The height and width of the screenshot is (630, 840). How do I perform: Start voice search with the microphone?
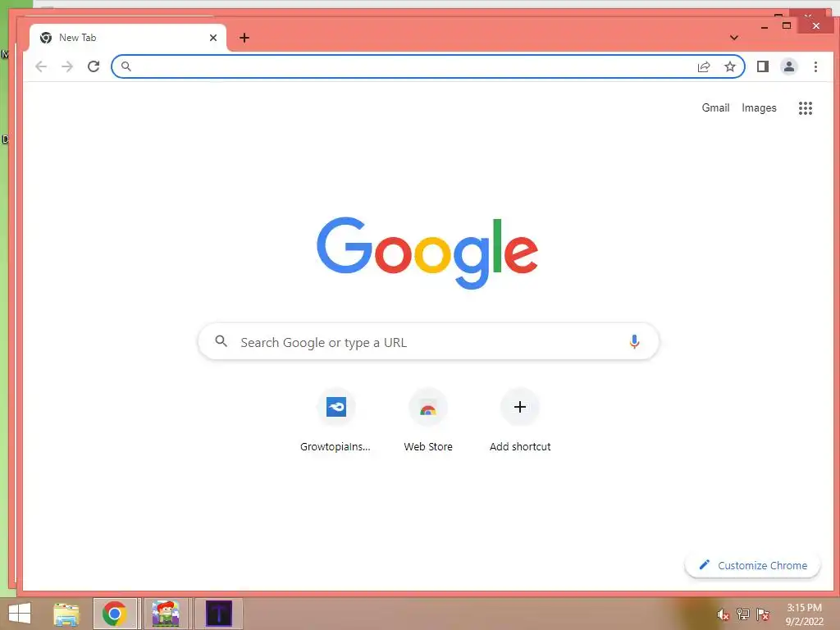point(634,342)
